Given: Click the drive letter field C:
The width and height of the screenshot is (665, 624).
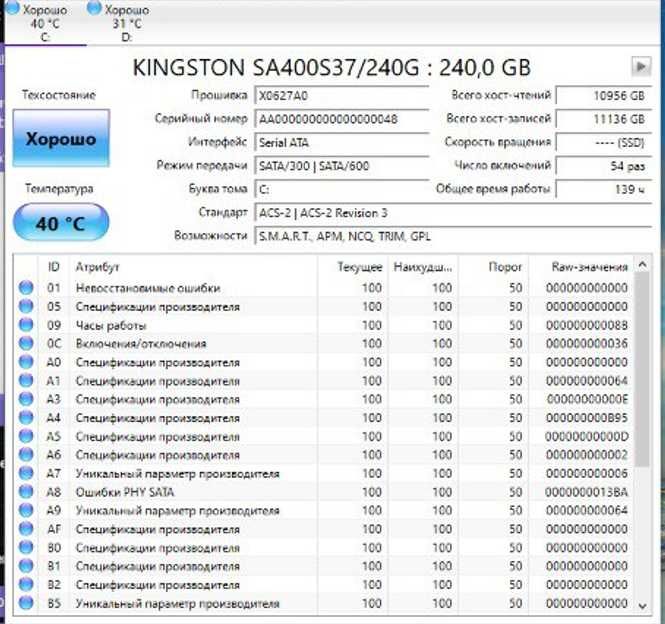Looking at the screenshot, I should (x=341, y=189).
